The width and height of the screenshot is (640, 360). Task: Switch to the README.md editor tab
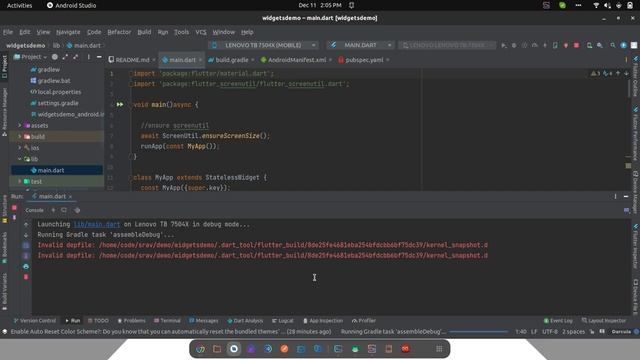pyautogui.click(x=132, y=60)
